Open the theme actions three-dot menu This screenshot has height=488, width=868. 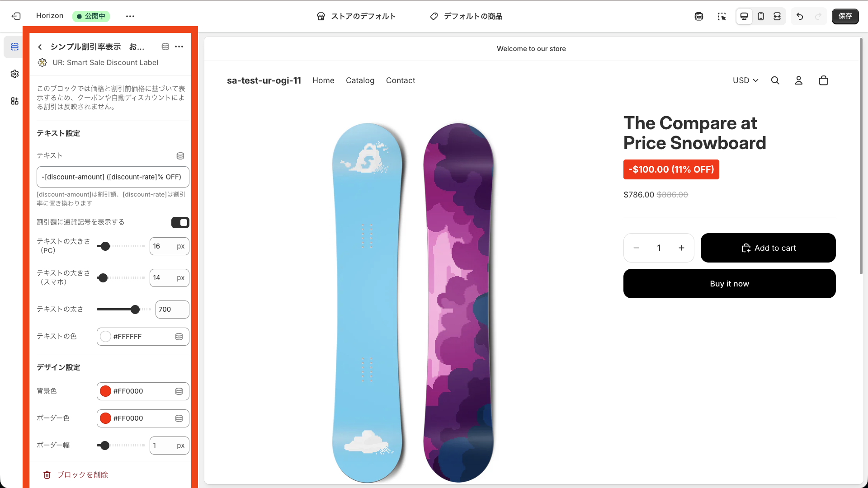pos(130,16)
